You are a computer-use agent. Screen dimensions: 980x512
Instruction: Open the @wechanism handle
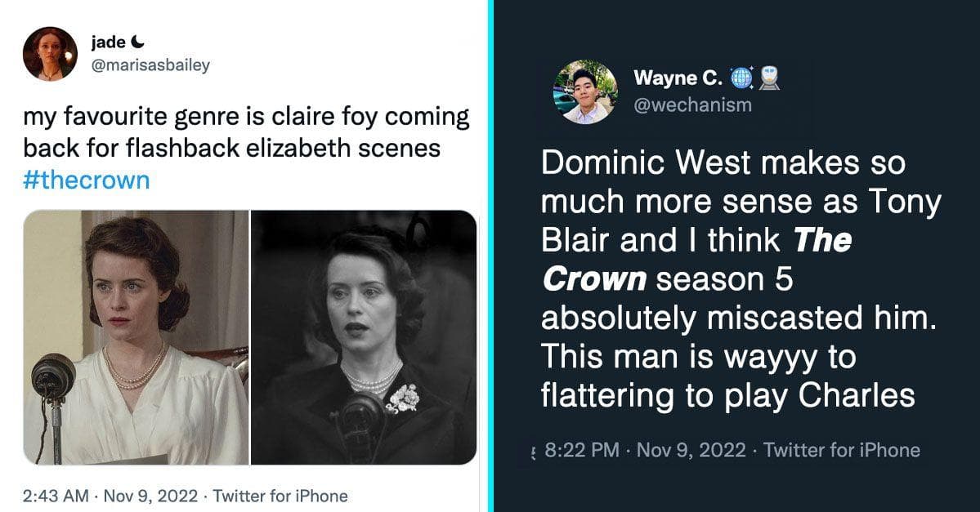pos(692,105)
